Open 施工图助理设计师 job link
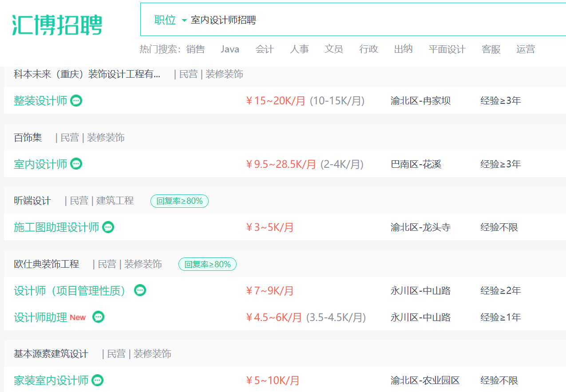The width and height of the screenshot is (566, 392). click(x=56, y=227)
